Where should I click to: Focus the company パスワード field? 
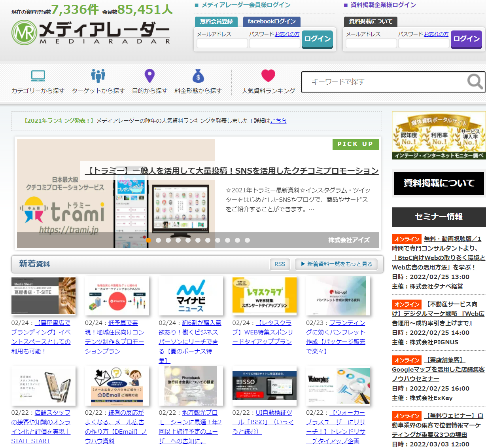tap(424, 43)
